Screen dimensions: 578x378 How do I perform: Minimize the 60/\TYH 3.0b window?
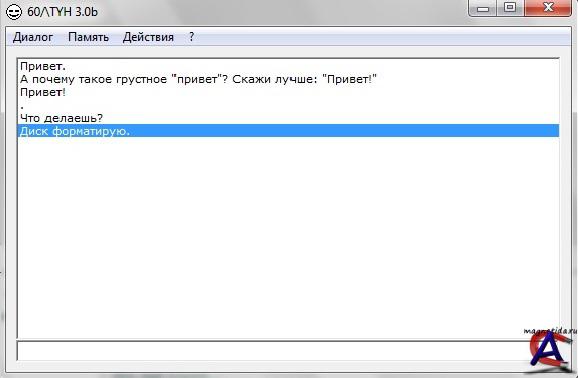483,8
